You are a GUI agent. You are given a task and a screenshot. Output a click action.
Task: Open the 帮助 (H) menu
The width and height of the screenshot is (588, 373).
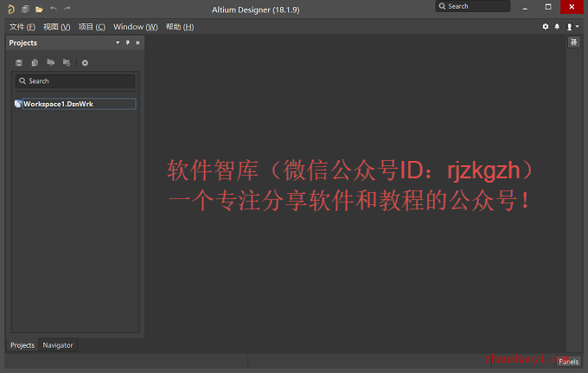[x=180, y=27]
